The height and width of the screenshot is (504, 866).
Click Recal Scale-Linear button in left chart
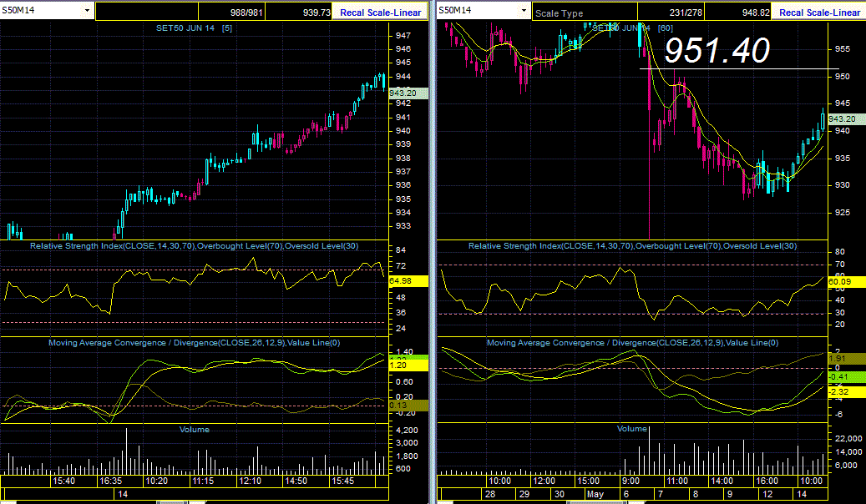coord(380,13)
